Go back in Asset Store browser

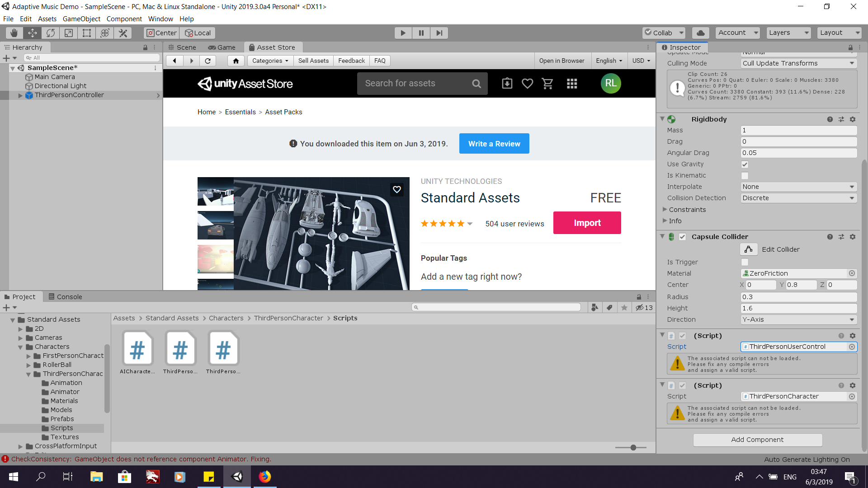click(175, 61)
